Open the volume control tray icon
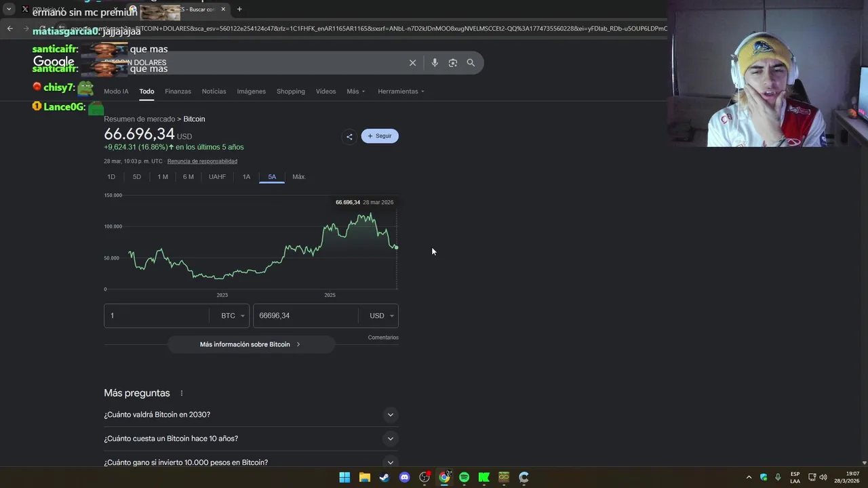This screenshot has height=488, width=868. coord(823,477)
